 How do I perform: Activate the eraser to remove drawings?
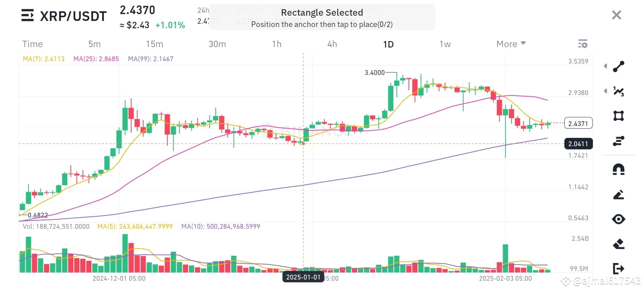[619, 243]
